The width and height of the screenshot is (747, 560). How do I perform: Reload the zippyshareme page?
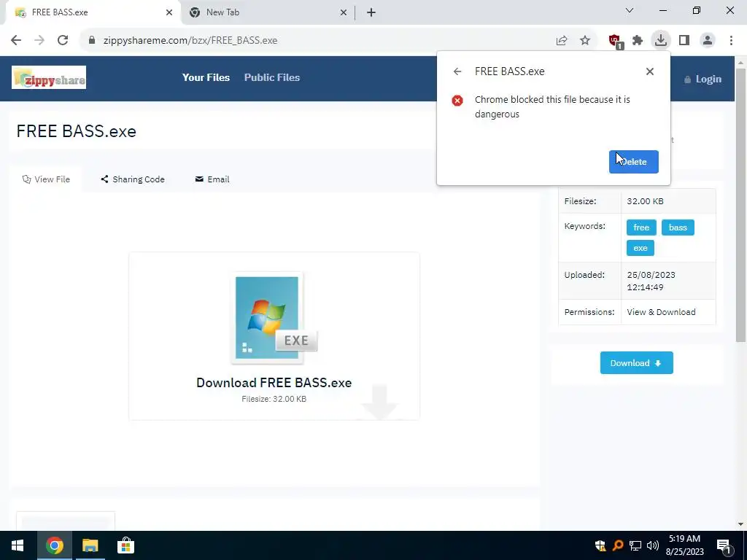(x=63, y=41)
